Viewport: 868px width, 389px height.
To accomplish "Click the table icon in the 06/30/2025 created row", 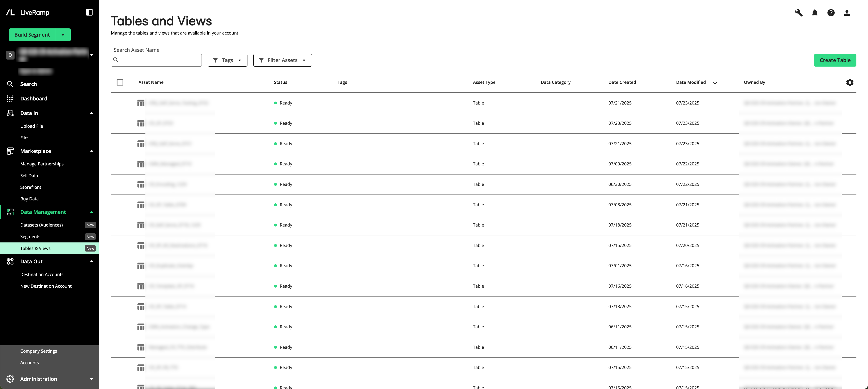I will pos(141,184).
